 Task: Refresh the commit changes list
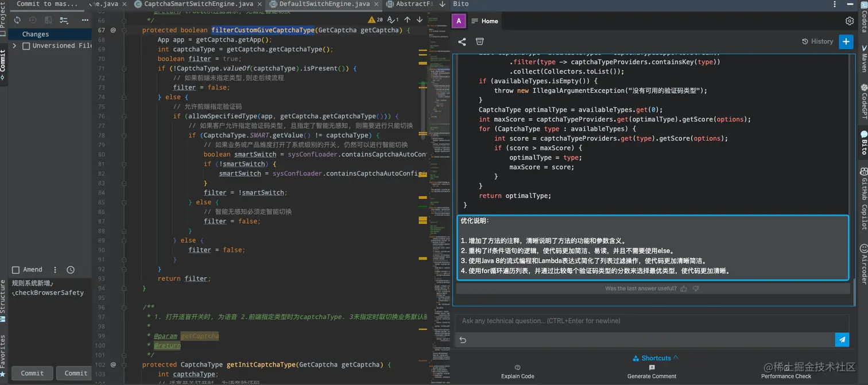pos(17,20)
